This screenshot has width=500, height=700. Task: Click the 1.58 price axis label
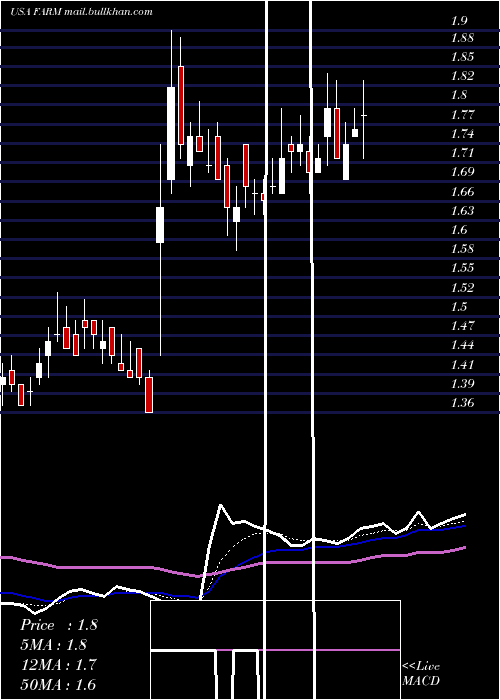[462, 248]
